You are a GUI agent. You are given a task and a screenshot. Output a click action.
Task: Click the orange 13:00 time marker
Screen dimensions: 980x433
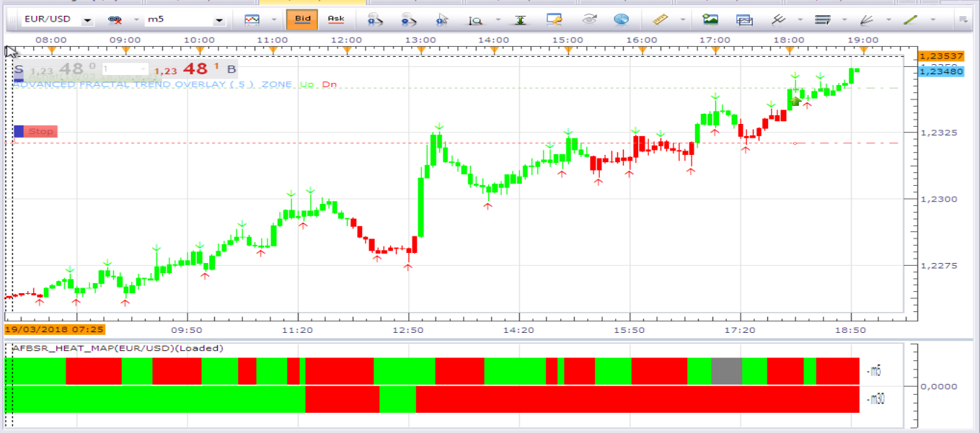coord(420,49)
